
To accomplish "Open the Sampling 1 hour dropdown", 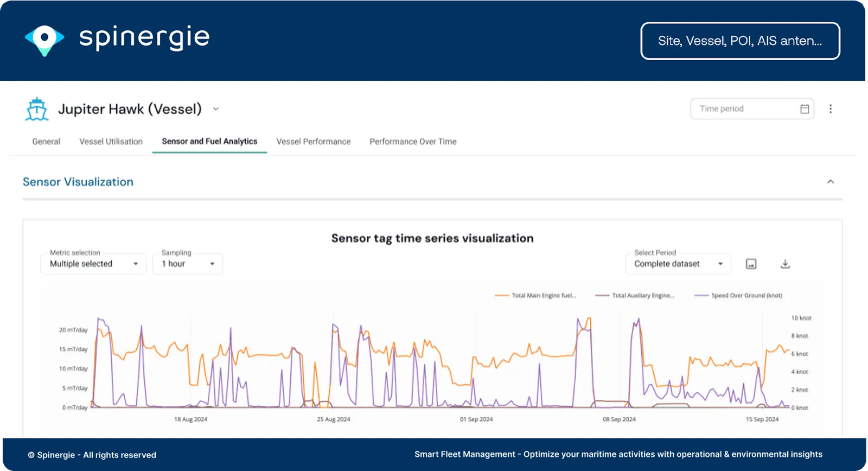I will point(188,264).
